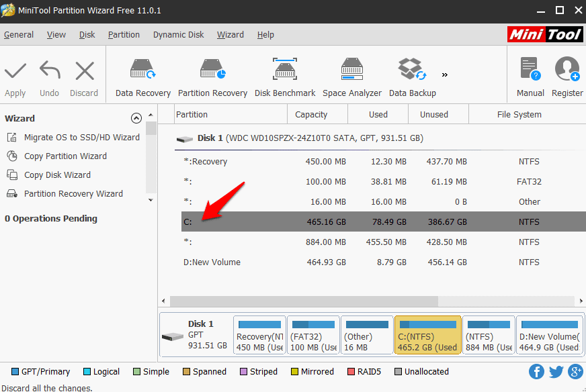586x392 pixels.
Task: Open MiniTool's Twitter page
Action: 555,371
